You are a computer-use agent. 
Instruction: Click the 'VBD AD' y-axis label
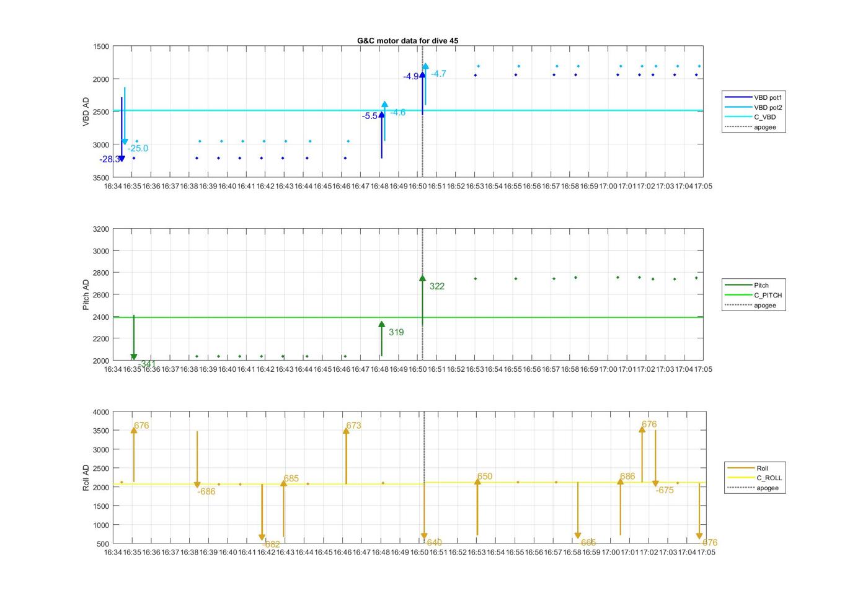click(x=86, y=112)
